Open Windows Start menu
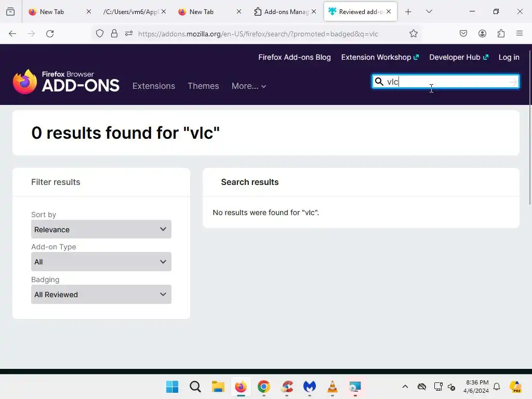 pyautogui.click(x=172, y=387)
